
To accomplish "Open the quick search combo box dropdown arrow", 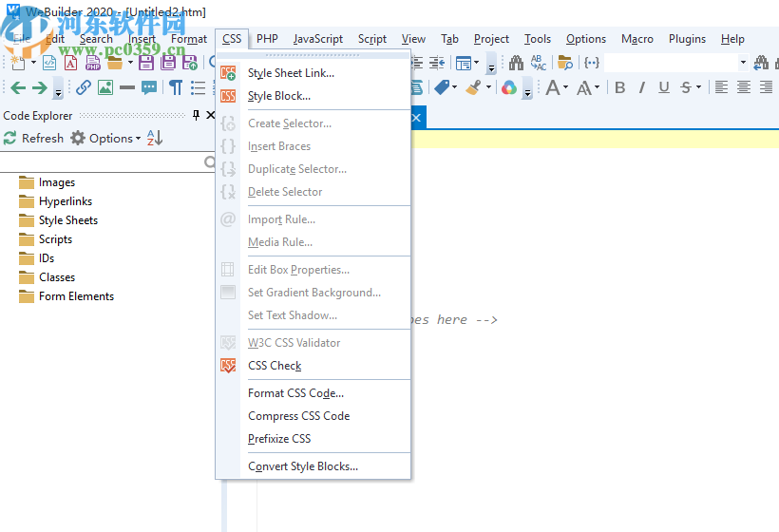I will tap(743, 63).
